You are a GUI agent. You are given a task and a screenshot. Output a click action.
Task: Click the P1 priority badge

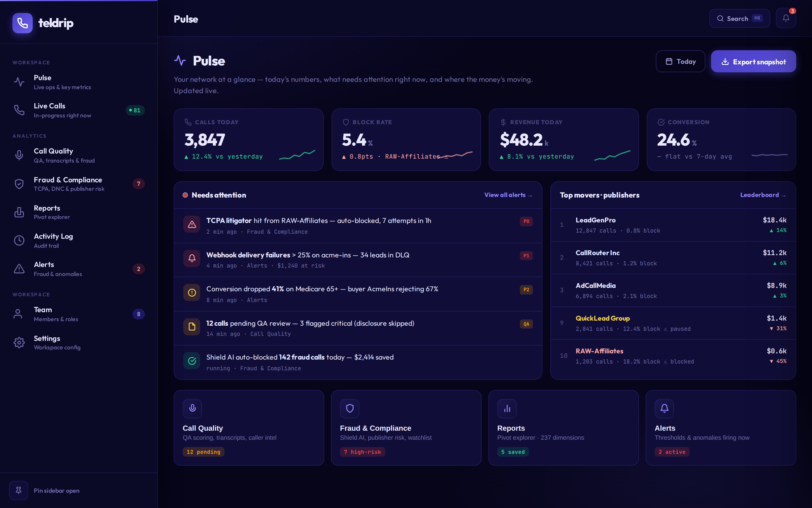point(526,256)
